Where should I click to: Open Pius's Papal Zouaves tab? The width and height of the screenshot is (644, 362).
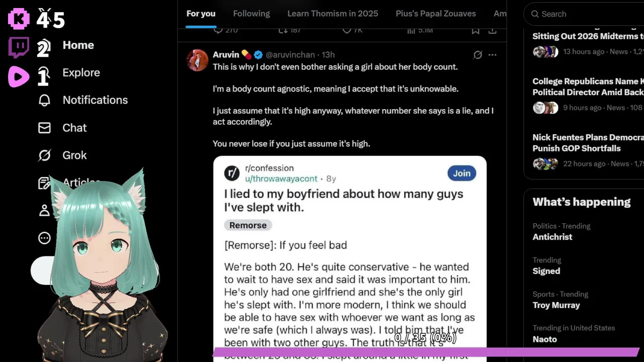point(436,14)
